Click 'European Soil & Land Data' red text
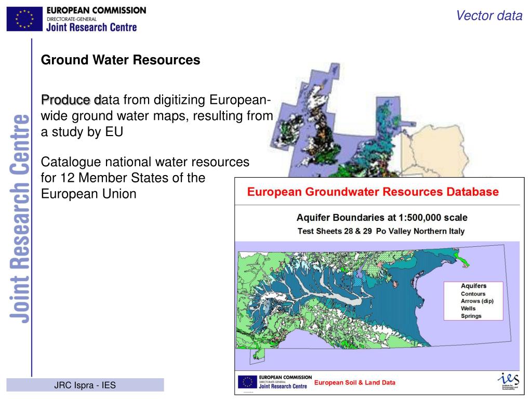The width and height of the screenshot is (532, 399). click(x=354, y=382)
